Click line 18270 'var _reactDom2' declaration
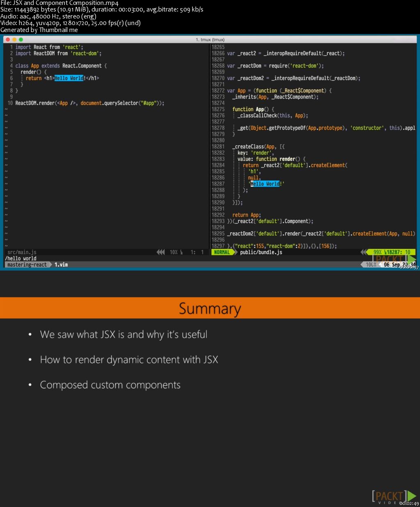Image resolution: width=420 pixels, height=507 pixels. (294, 78)
